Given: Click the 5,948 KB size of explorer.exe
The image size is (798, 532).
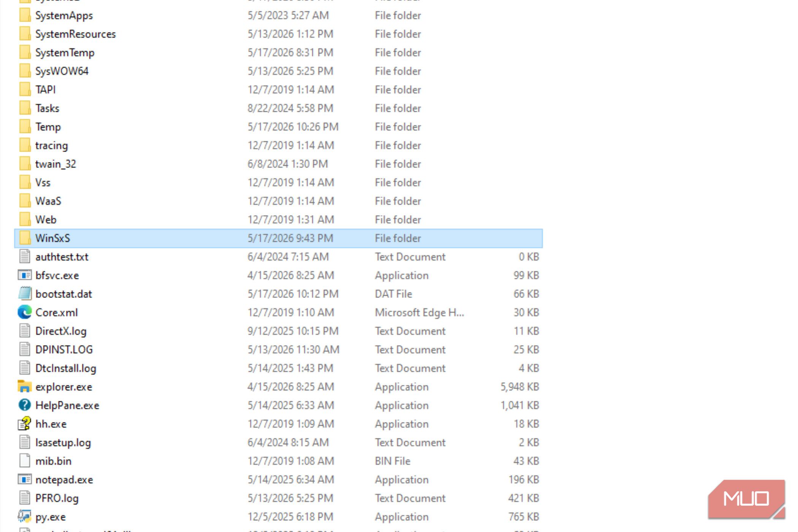Looking at the screenshot, I should (520, 387).
